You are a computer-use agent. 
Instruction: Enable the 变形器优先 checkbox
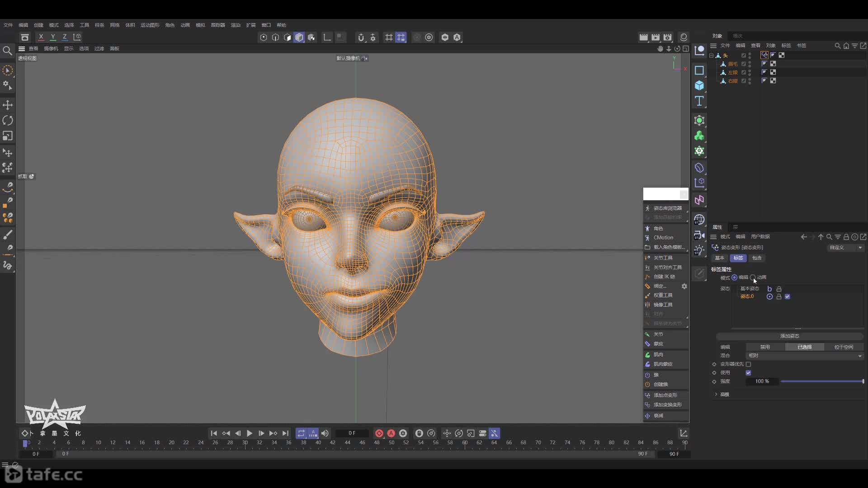(748, 364)
